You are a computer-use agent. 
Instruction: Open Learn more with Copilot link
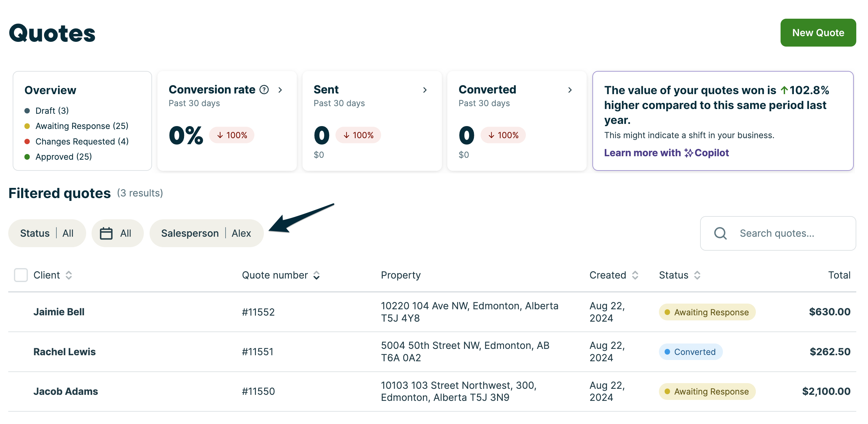point(666,153)
